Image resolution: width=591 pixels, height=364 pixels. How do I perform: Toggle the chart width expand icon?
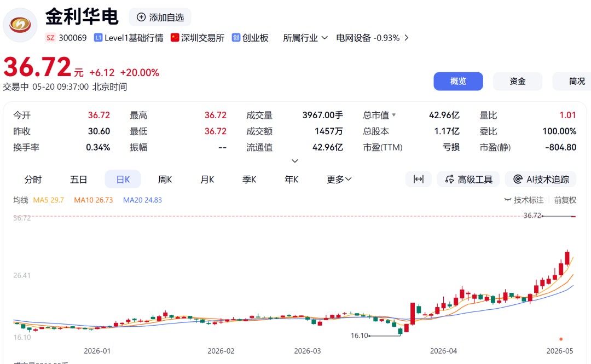(x=419, y=179)
